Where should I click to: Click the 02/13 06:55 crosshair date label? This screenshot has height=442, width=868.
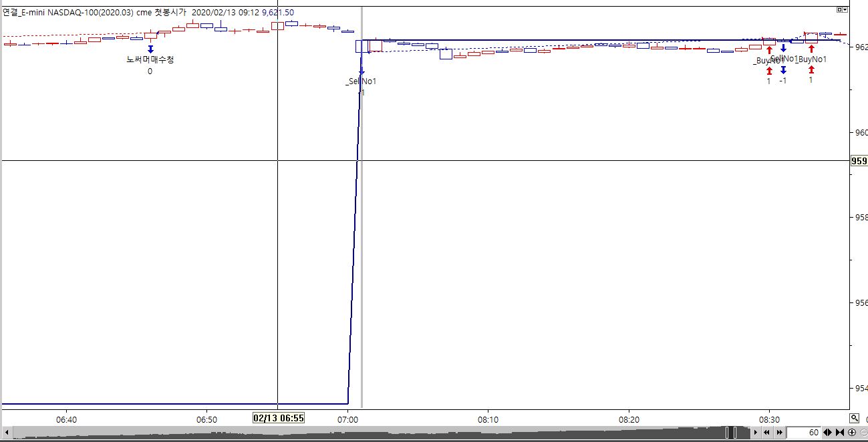tap(279, 418)
